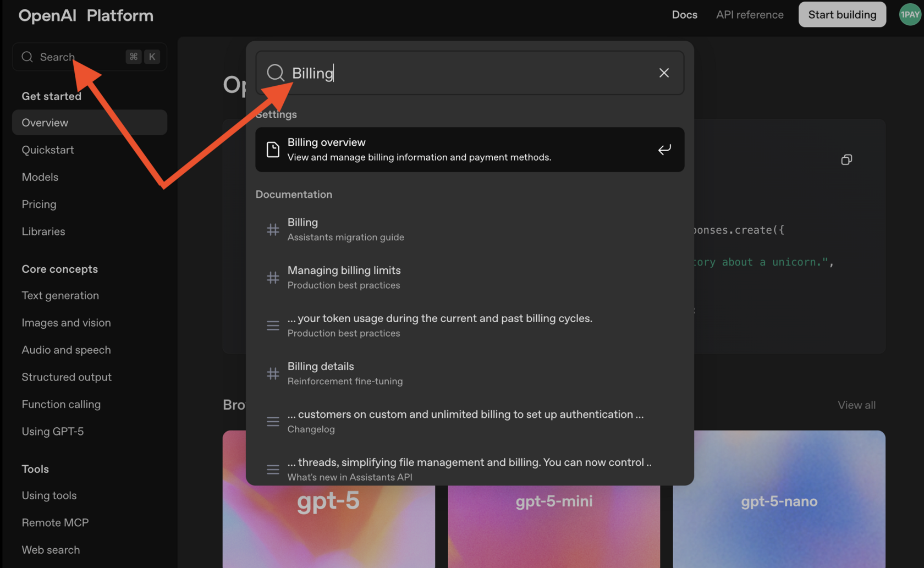Open Pricing in the sidebar
The image size is (924, 568).
click(39, 204)
